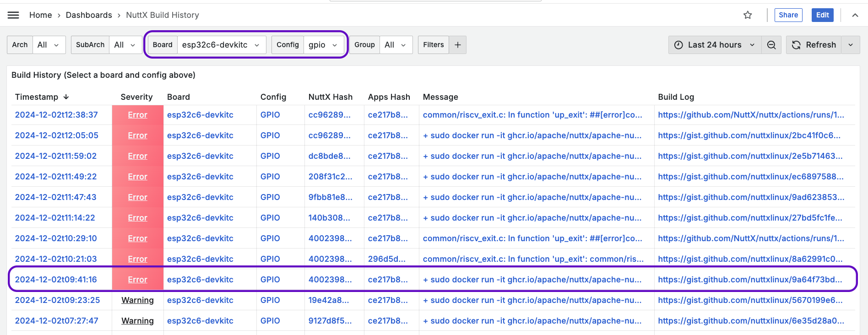Screen dimensions: 868x335
Task: Open GitHub actions log in 12:38:37 row
Action: (x=751, y=115)
